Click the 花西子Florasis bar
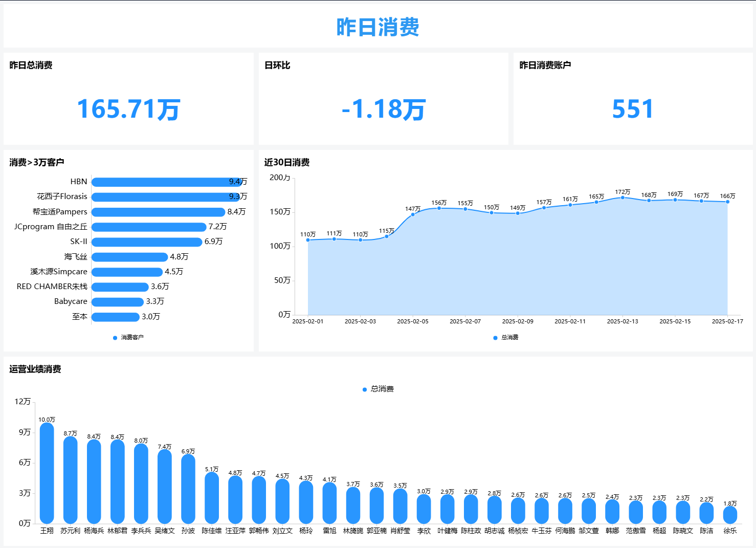This screenshot has width=756, height=548. pyautogui.click(x=166, y=197)
